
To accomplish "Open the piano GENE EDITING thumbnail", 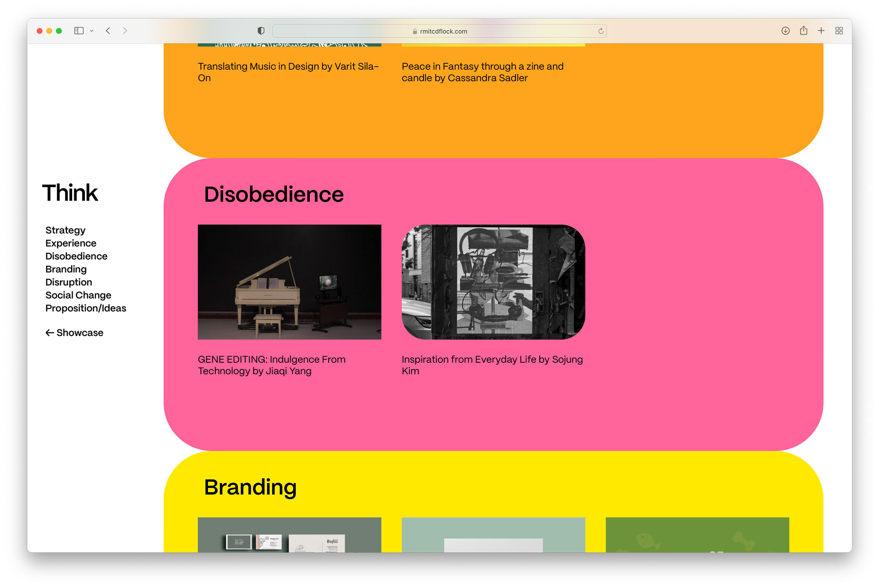I will 289,282.
